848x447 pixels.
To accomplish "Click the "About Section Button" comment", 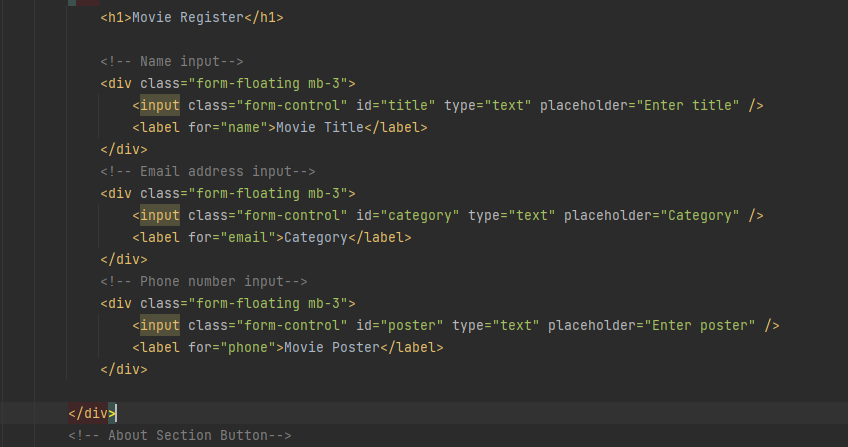I will pyautogui.click(x=180, y=436).
